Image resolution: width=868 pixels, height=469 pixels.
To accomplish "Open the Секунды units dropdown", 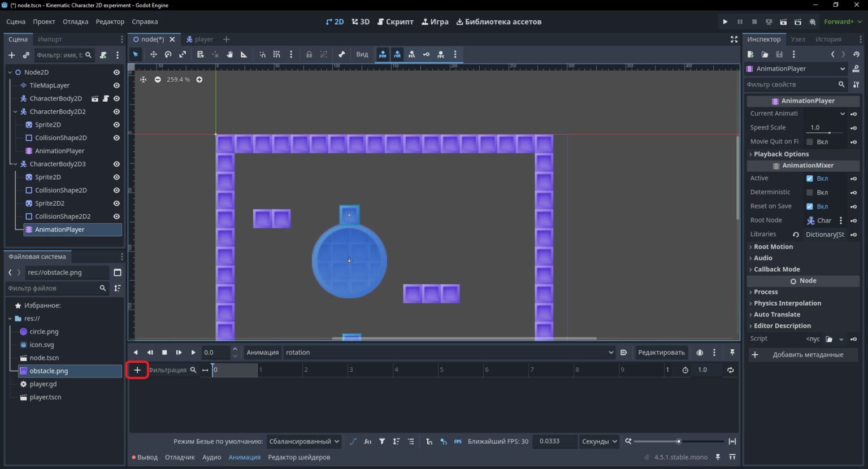I will pos(599,441).
